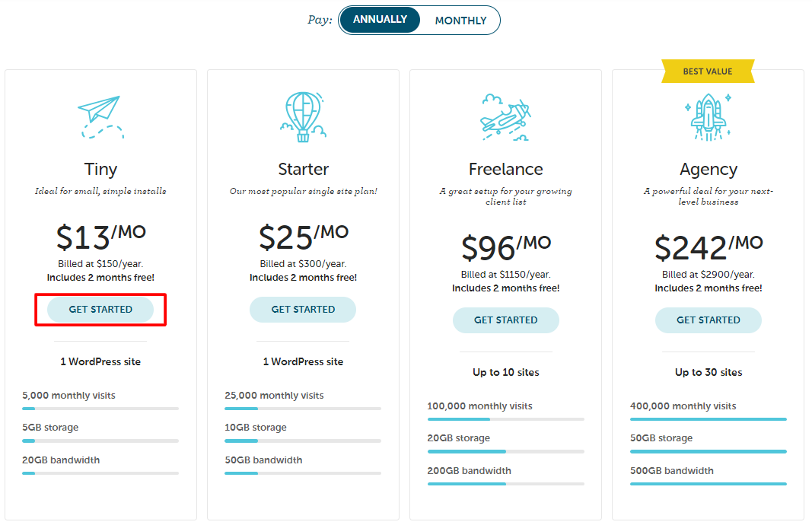Click the Tiny plan's 5,000 monthly visits bar
812x525 pixels.
click(x=100, y=409)
